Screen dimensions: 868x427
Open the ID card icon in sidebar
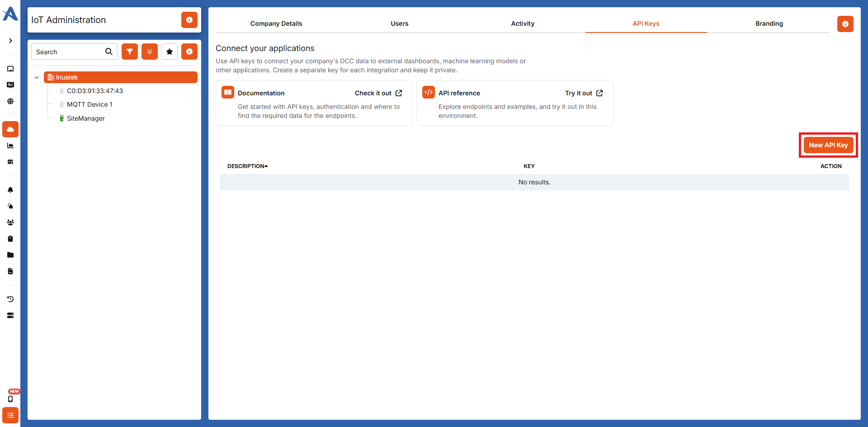[10, 85]
